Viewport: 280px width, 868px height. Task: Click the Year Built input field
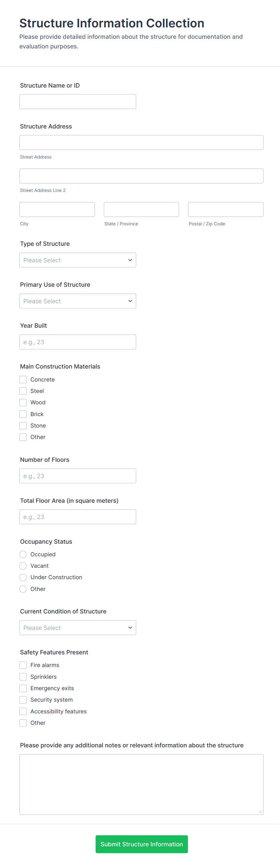point(78,342)
